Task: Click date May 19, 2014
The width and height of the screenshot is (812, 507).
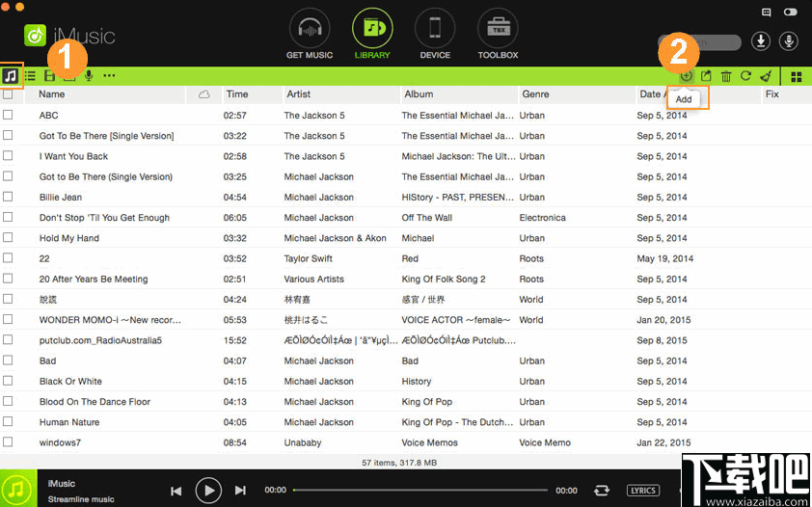Action: point(664,258)
